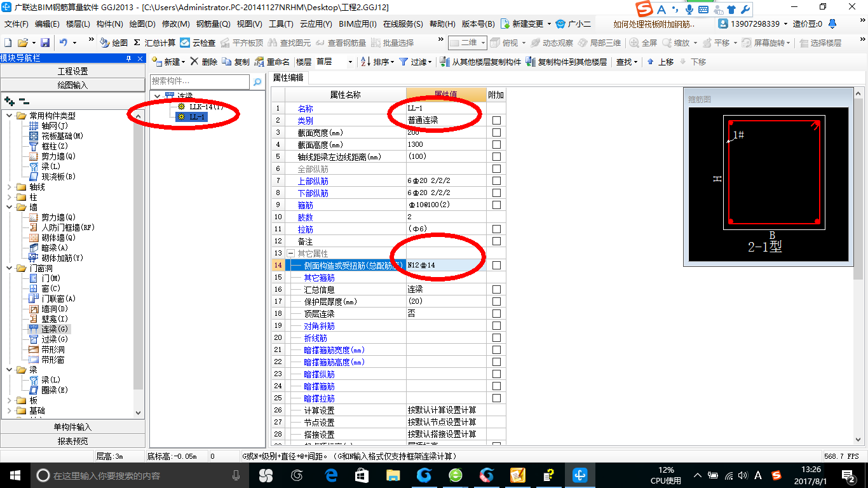Click the 排序 sort icon
The width and height of the screenshot is (868, 488).
[x=365, y=62]
